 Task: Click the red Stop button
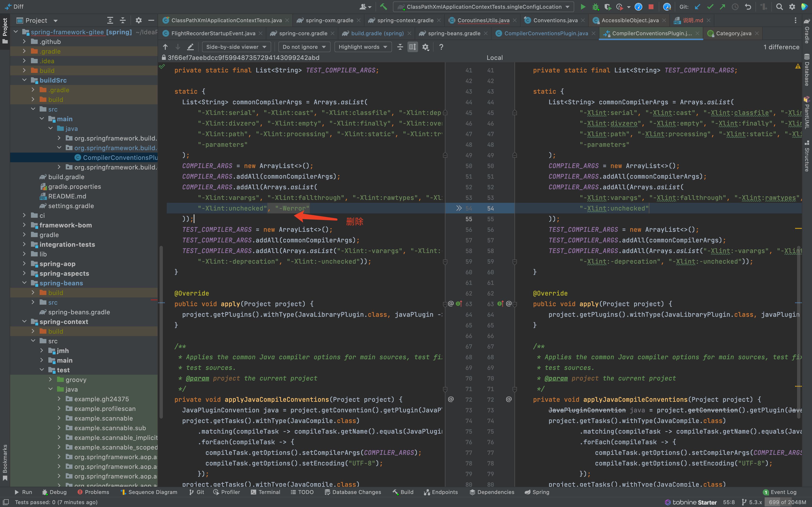[x=651, y=7]
